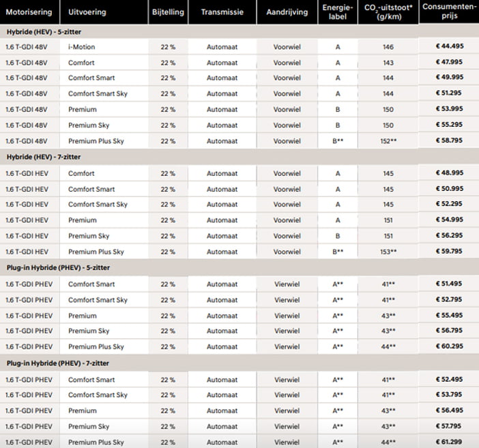The width and height of the screenshot is (479, 448).
Task: Click the Transmissie column header
Action: click(222, 12)
